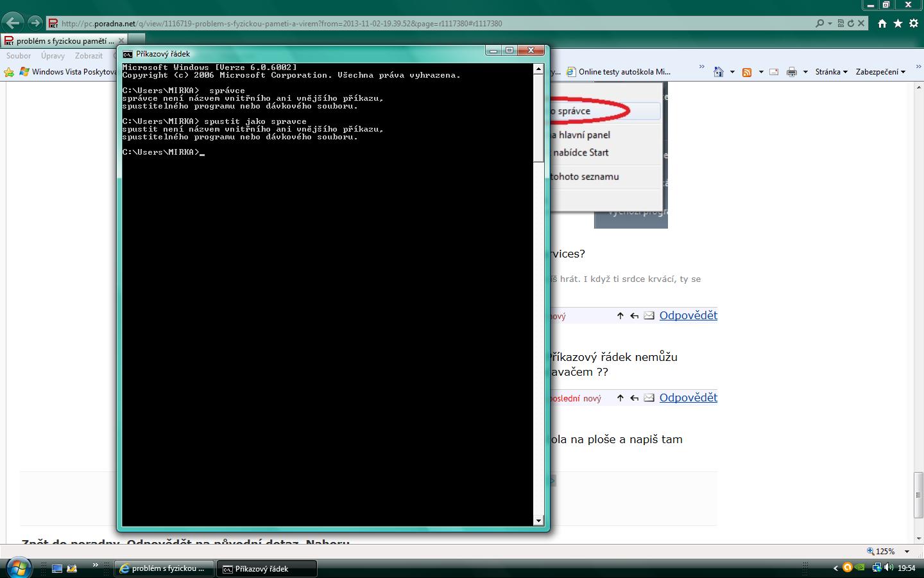Open the Windows Start orb
This screenshot has width=924, height=578.
pyautogui.click(x=18, y=568)
